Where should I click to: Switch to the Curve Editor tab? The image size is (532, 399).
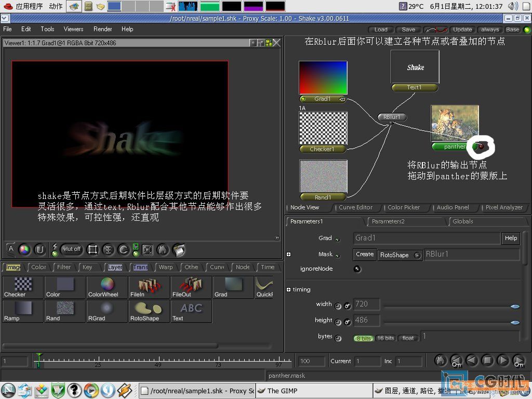[355, 207]
